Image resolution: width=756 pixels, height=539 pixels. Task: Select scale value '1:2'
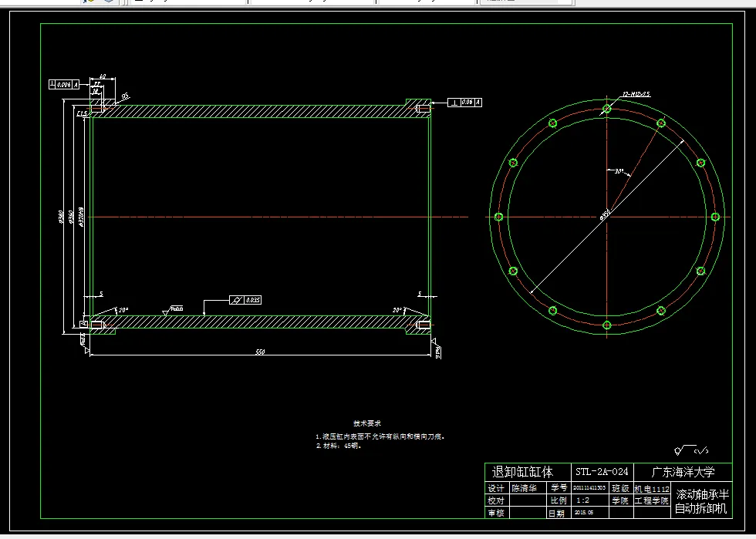tap(583, 500)
